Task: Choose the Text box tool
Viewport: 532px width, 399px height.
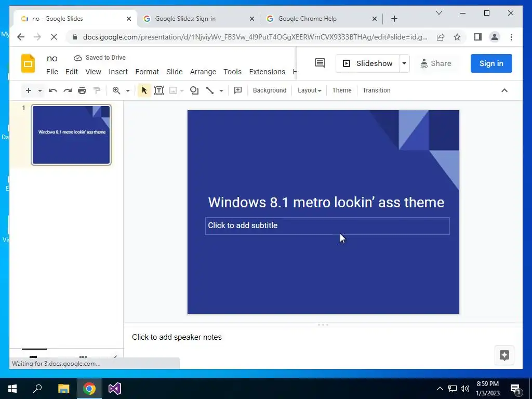Action: 159,90
